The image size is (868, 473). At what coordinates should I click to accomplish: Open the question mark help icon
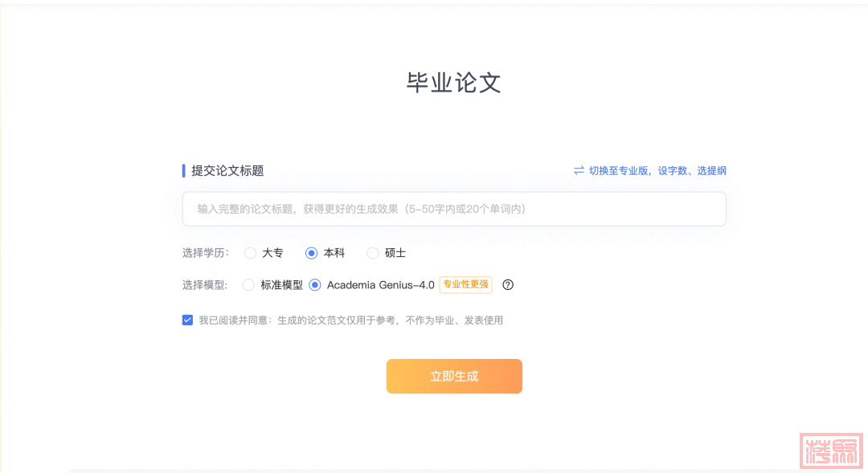[x=508, y=285]
